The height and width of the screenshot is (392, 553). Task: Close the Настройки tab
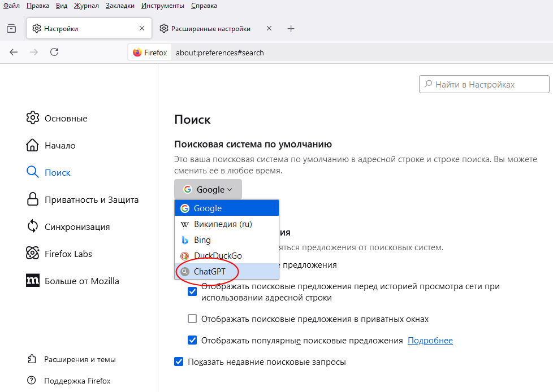142,28
